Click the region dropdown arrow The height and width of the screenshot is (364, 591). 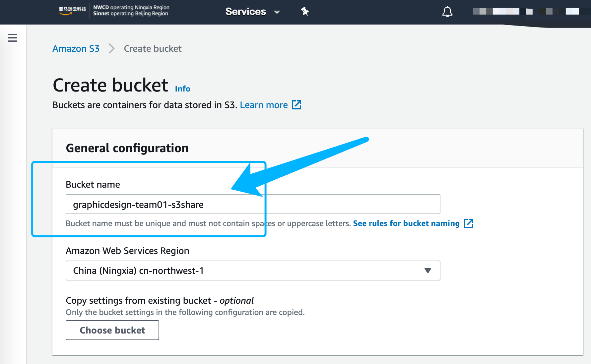tap(427, 271)
